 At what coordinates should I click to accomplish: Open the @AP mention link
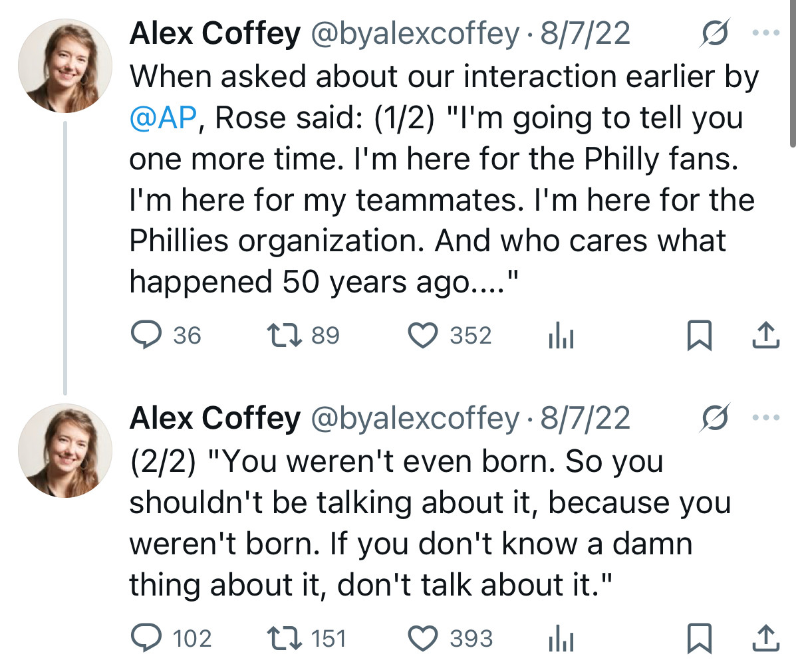click(x=162, y=118)
